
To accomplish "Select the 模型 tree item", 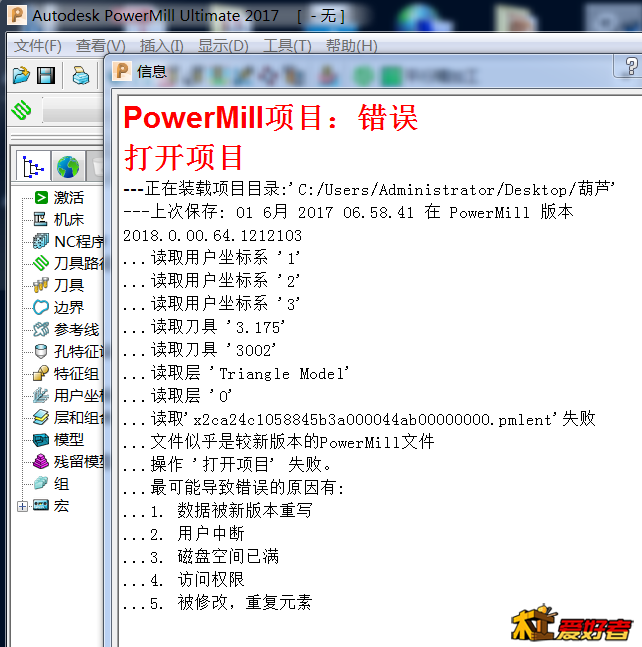I will tap(68, 439).
